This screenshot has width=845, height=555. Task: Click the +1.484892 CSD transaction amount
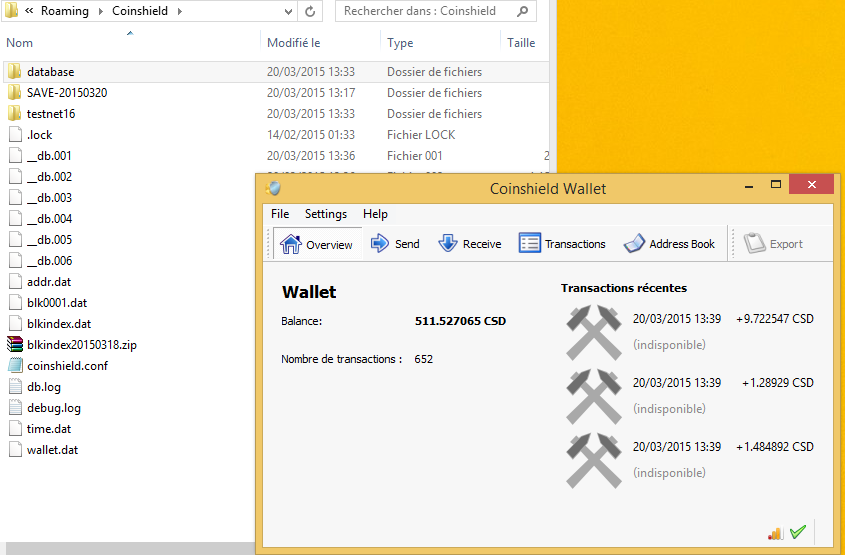coord(775,447)
